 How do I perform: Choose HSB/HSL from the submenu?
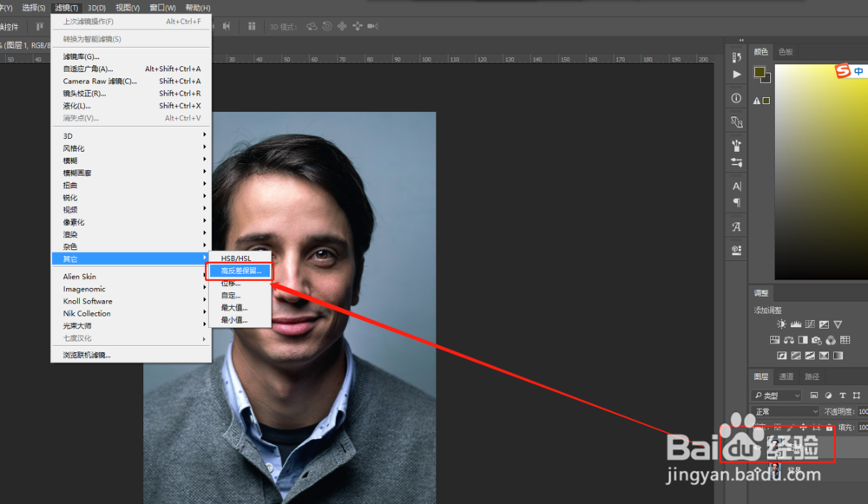tap(240, 258)
